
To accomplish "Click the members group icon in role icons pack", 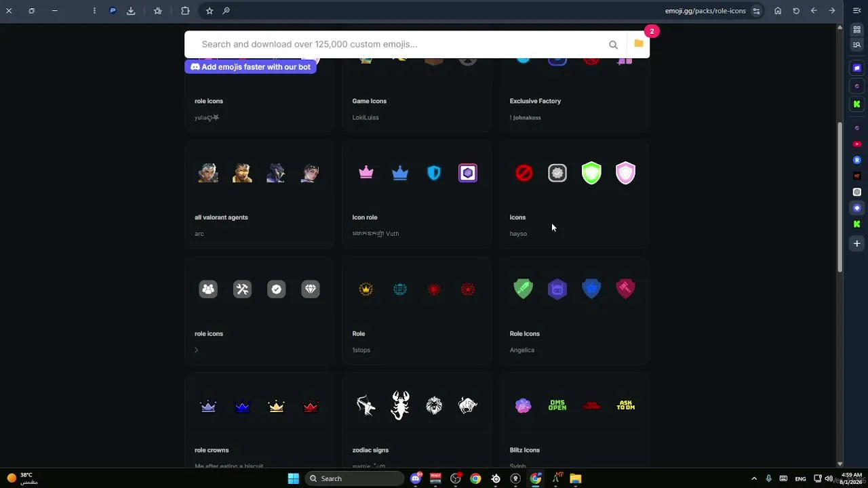I will pyautogui.click(x=208, y=289).
